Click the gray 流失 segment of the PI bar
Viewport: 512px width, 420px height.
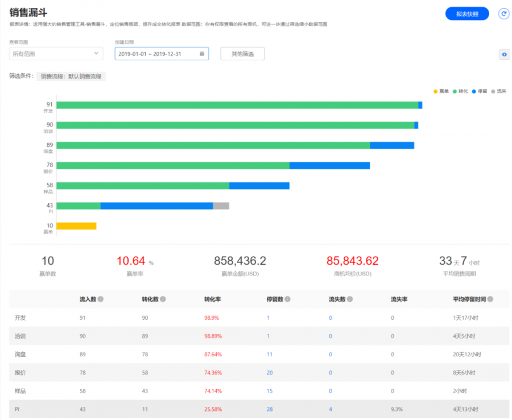click(221, 206)
